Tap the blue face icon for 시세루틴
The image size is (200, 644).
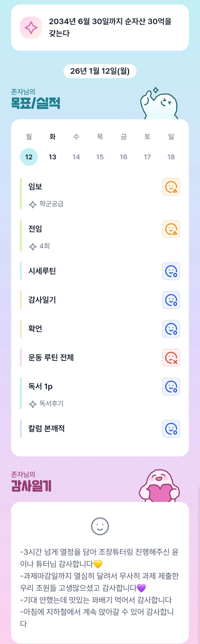point(171,271)
